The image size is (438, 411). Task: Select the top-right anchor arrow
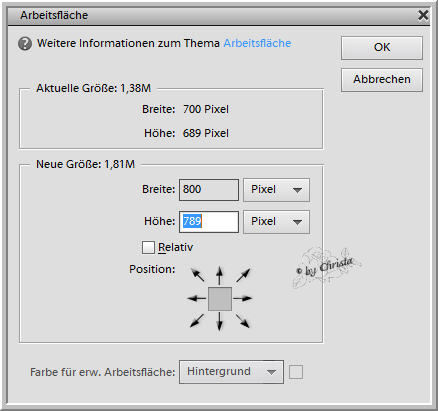[x=243, y=275]
